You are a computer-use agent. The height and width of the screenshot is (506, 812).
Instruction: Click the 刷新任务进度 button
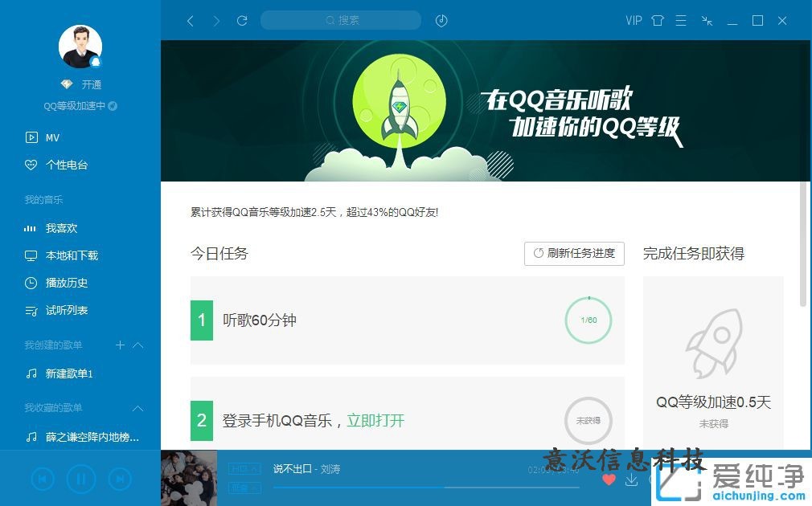[574, 254]
